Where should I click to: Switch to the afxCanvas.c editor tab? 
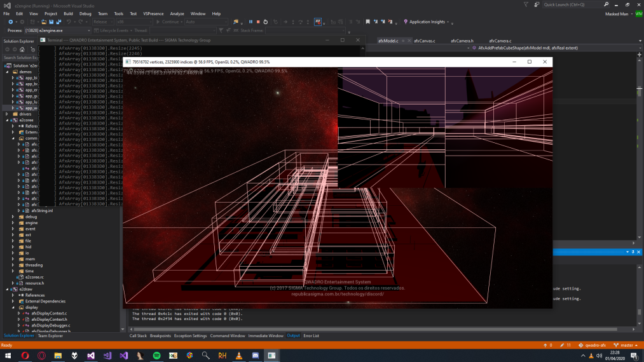pos(424,41)
